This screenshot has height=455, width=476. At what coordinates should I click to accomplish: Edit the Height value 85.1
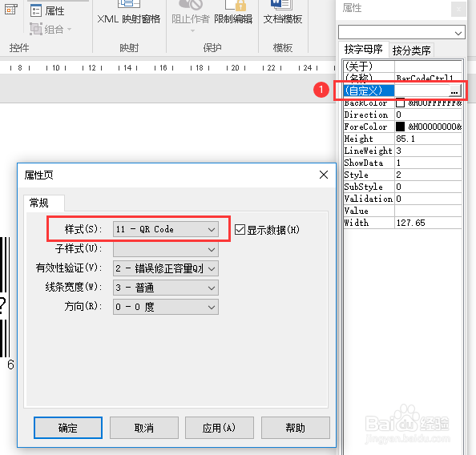point(428,139)
